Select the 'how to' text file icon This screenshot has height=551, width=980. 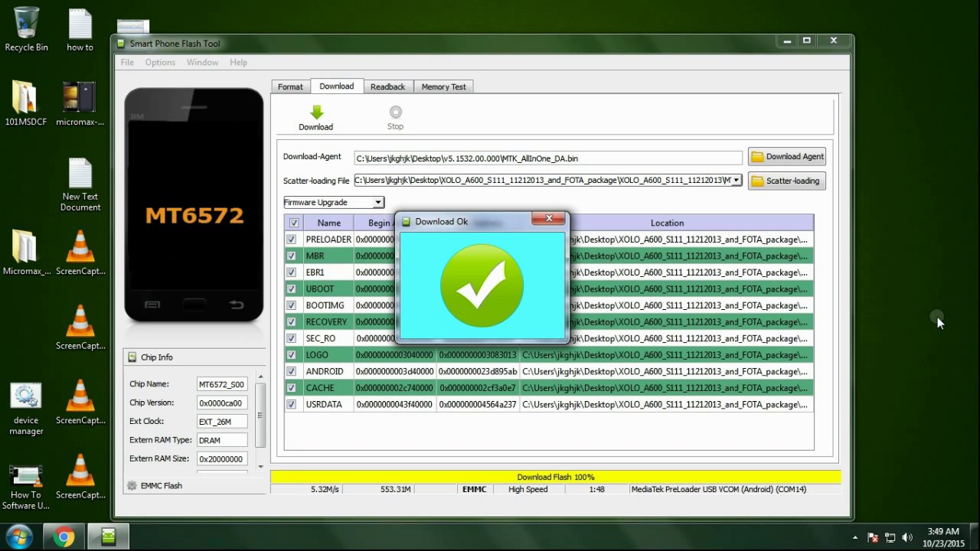pyautogui.click(x=80, y=30)
